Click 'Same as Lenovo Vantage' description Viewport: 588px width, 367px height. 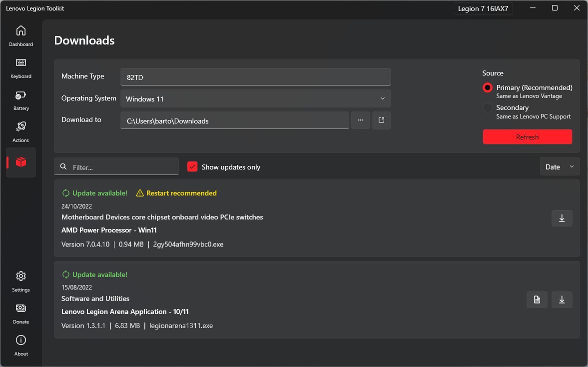point(529,96)
